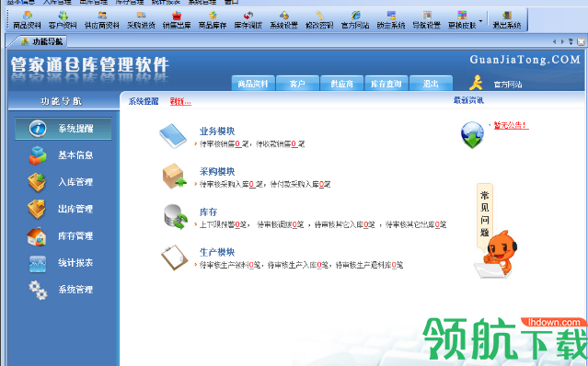588x366 pixels.
Task: Open the 库存 heading link
Action: (x=209, y=212)
